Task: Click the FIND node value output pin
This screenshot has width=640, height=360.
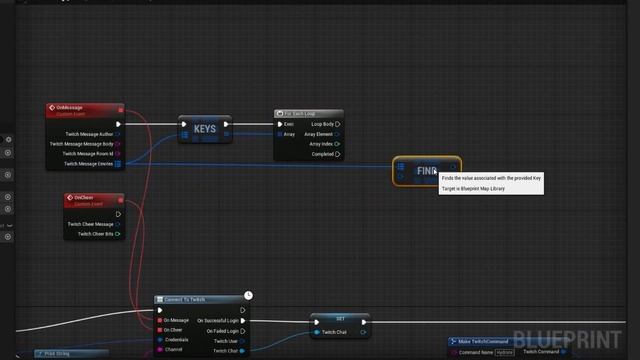Action: tap(453, 167)
